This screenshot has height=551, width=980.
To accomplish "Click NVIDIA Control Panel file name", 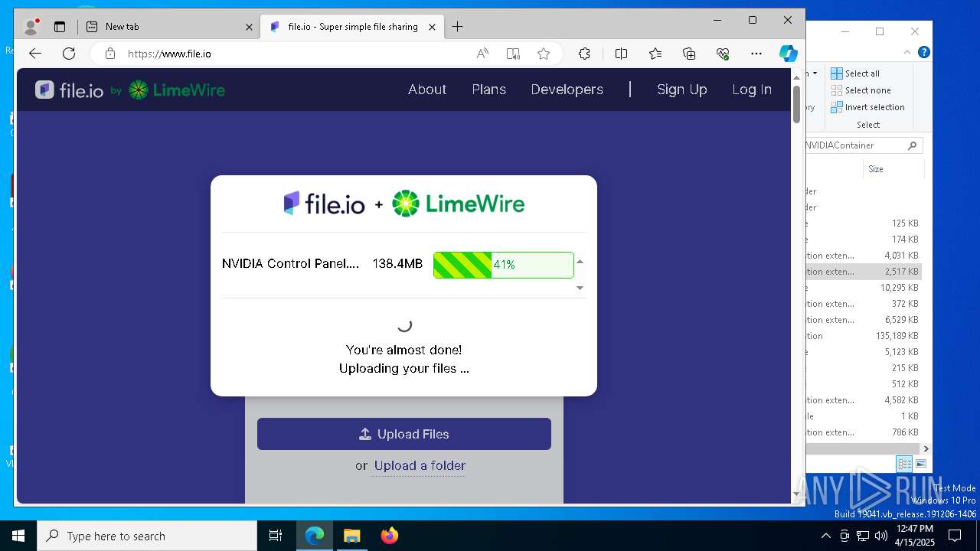I will [x=290, y=263].
